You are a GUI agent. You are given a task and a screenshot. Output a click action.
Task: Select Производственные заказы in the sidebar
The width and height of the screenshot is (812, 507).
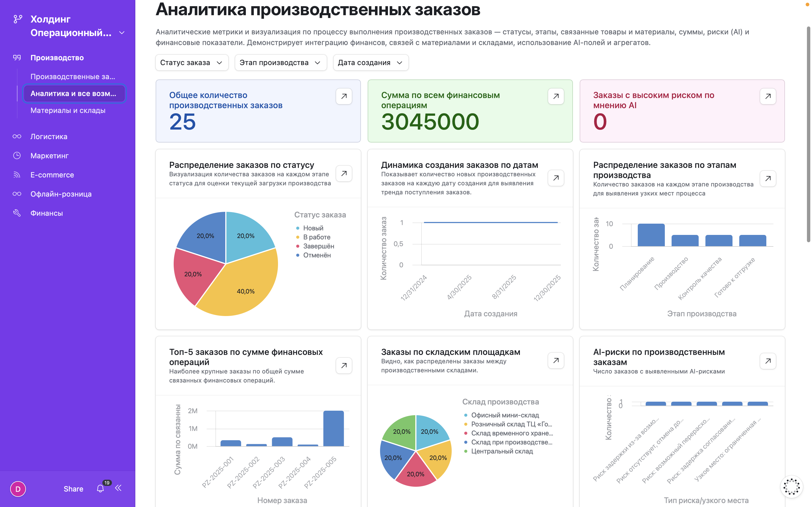coord(73,76)
